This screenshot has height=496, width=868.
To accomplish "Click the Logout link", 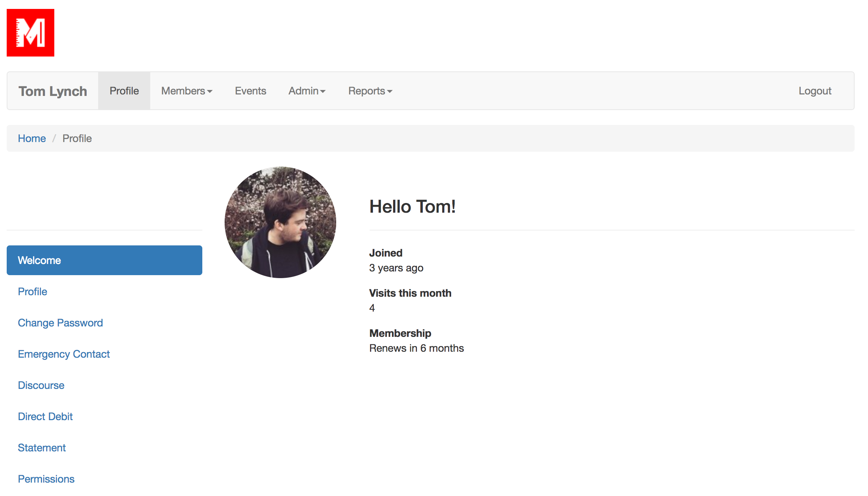I will (x=815, y=91).
